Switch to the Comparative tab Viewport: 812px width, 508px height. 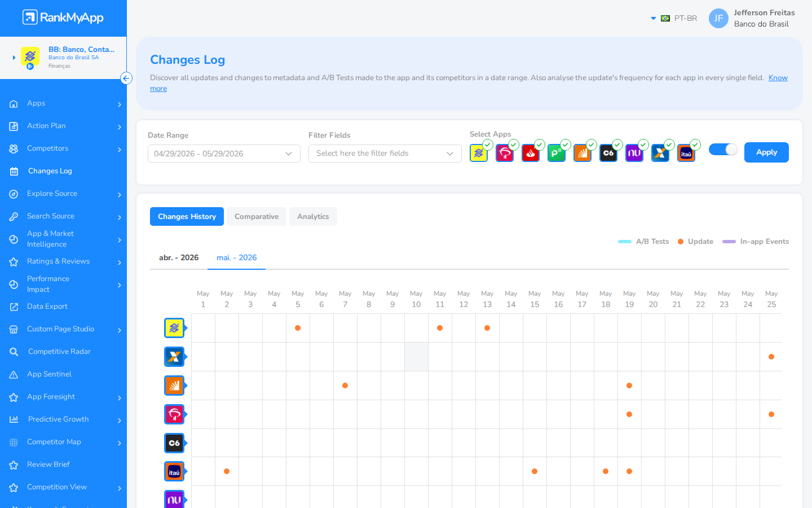[x=257, y=216]
